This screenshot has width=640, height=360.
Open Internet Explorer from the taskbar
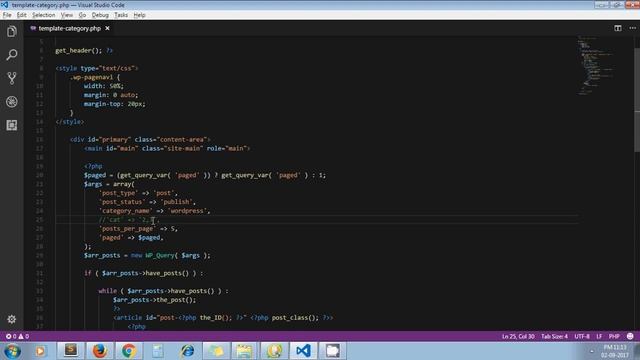tap(187, 351)
